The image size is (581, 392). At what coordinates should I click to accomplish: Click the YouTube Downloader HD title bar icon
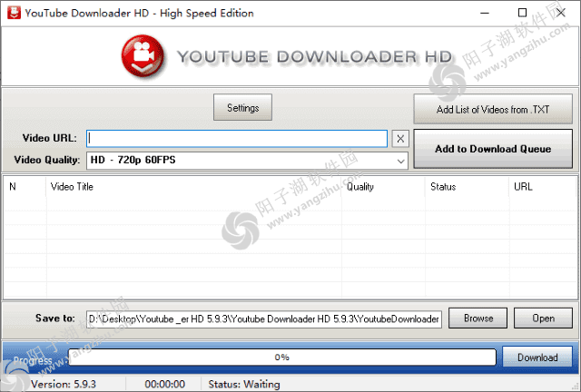click(x=14, y=13)
